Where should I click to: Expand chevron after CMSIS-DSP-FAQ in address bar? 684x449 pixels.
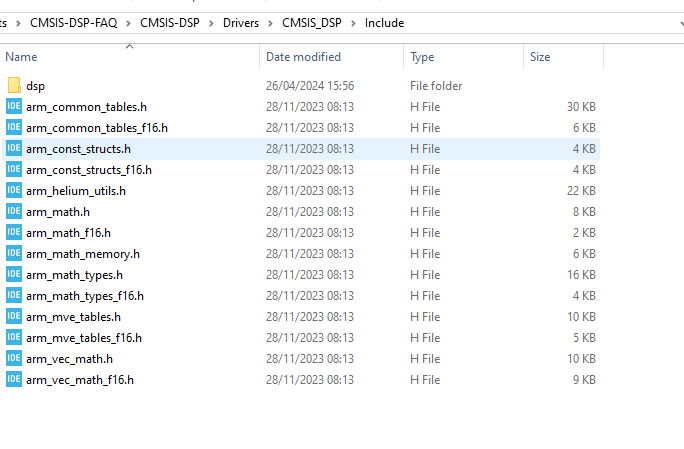pos(128,23)
